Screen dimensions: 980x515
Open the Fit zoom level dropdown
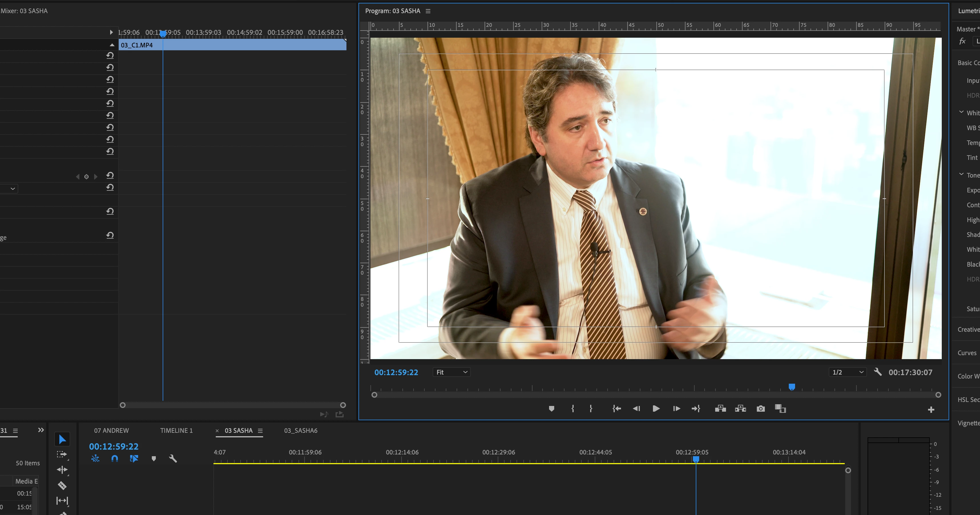pyautogui.click(x=451, y=372)
